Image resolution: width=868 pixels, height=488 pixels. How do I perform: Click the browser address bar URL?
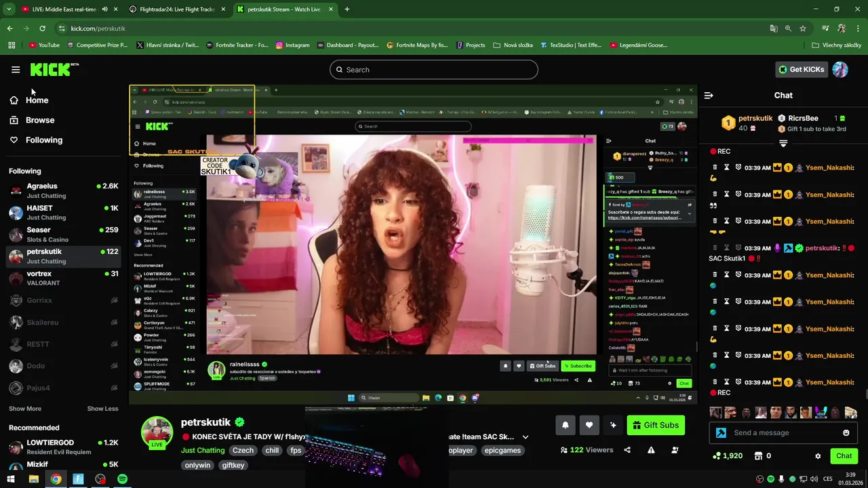coord(98,28)
